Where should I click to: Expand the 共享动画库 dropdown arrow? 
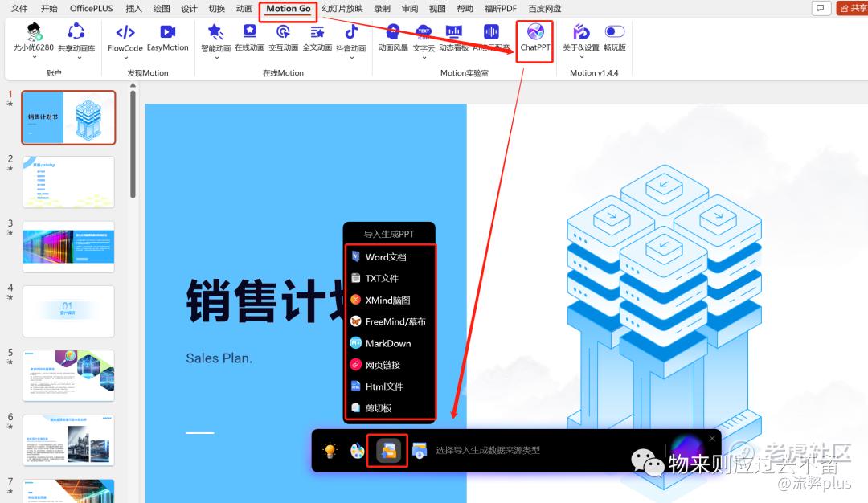click(79, 57)
